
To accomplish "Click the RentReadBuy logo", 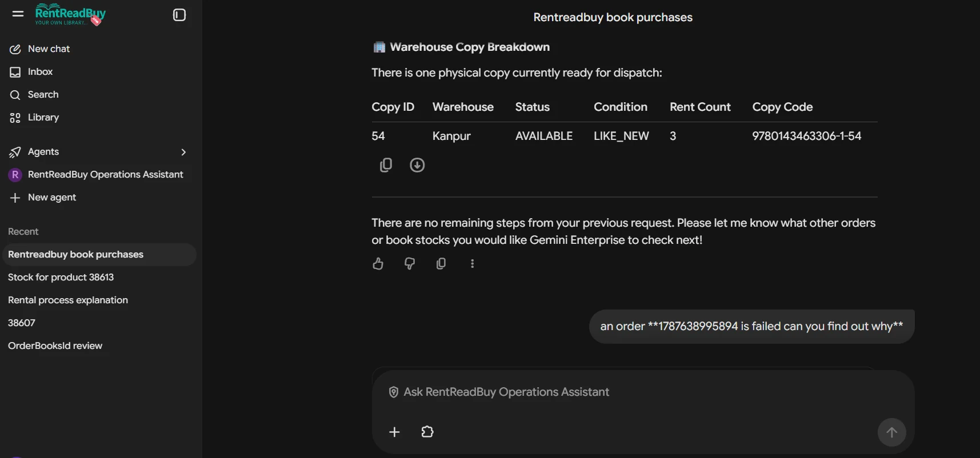I will coord(70,15).
